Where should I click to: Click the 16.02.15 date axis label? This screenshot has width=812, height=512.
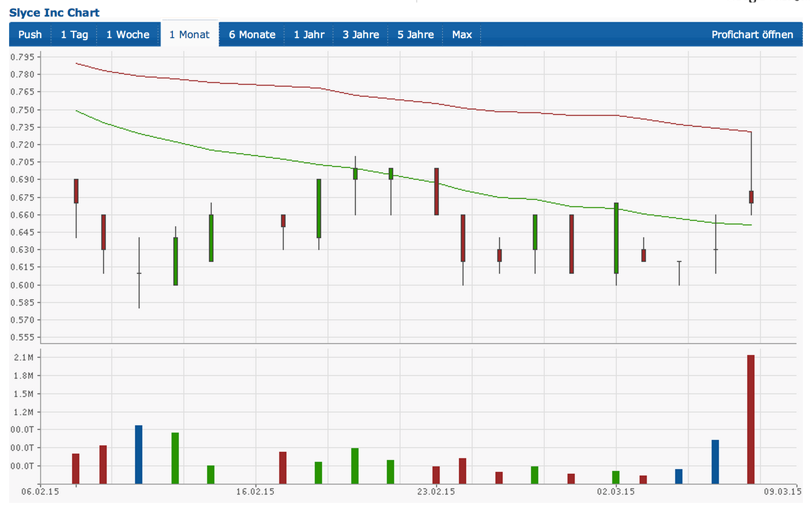(x=255, y=492)
